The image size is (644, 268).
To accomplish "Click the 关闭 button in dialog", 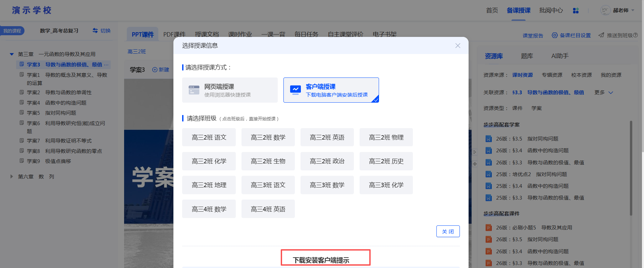I will pos(448,231).
